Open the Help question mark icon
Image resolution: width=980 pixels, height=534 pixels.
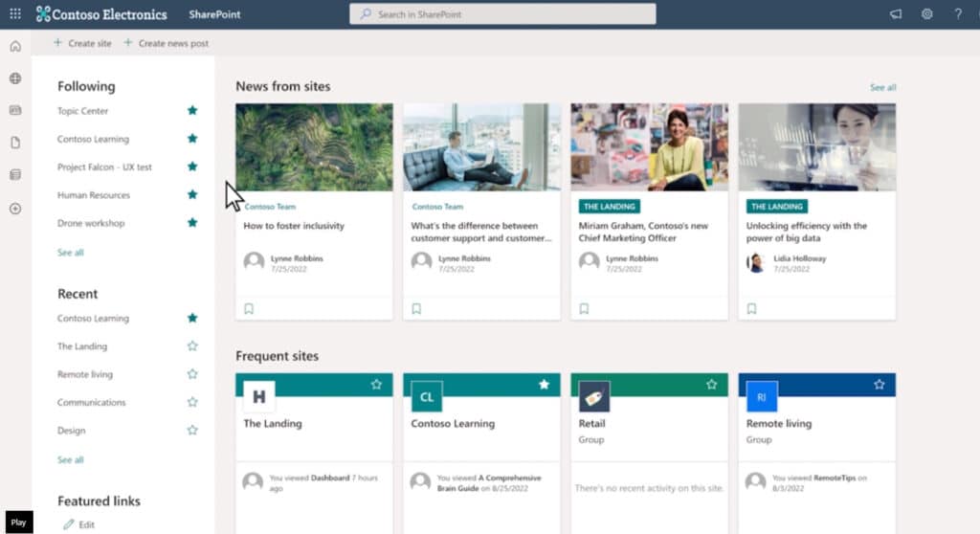tap(958, 13)
